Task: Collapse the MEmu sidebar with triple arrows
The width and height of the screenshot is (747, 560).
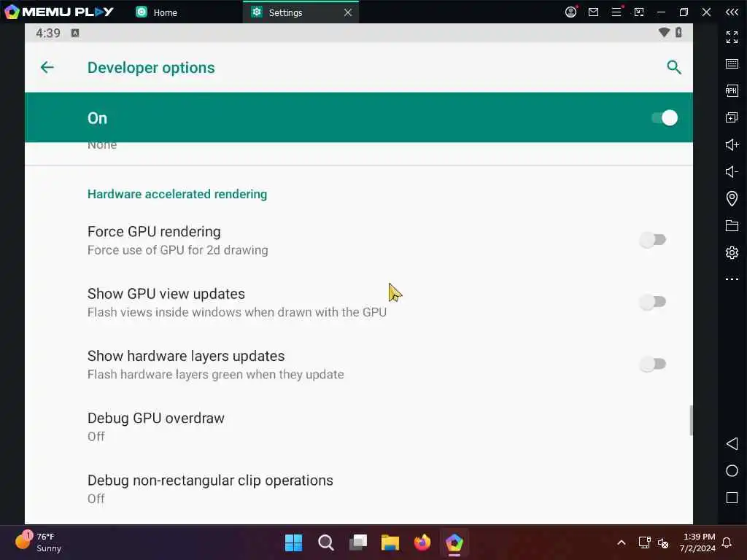Action: 732,12
